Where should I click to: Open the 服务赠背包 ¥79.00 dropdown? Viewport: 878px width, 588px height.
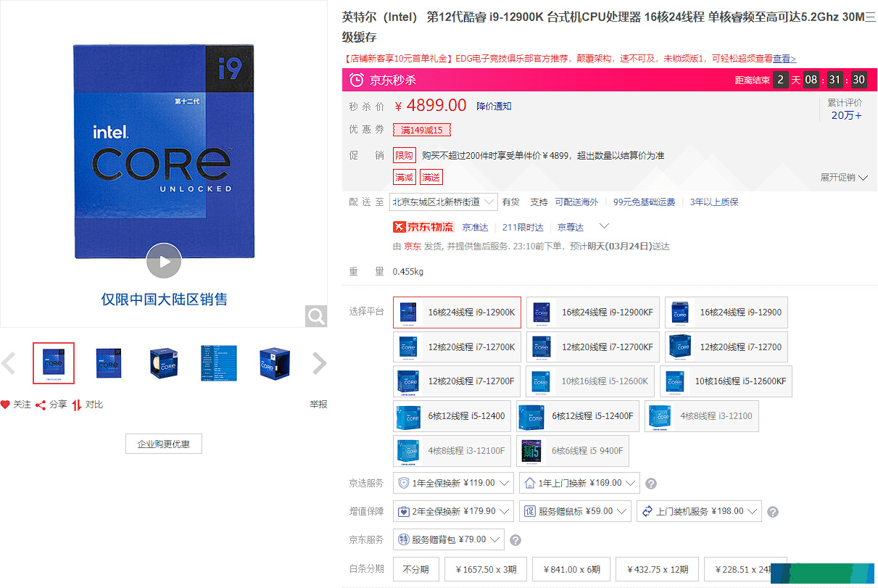(x=448, y=539)
